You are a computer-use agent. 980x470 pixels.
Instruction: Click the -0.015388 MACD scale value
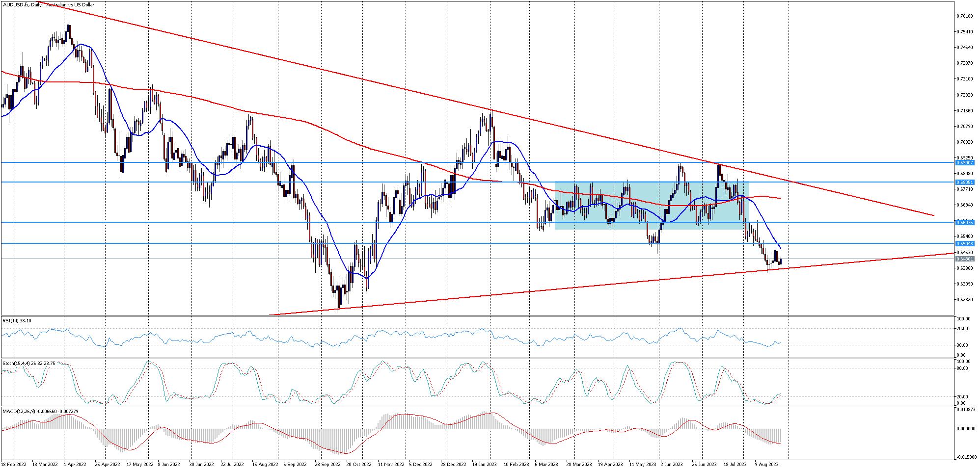966,457
